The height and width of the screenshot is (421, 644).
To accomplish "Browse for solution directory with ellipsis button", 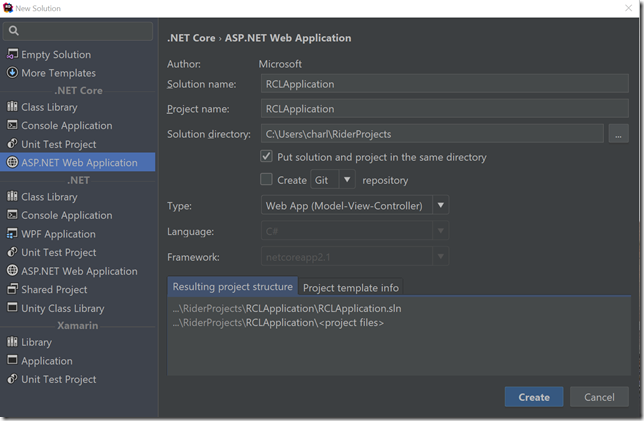I will 619,134.
